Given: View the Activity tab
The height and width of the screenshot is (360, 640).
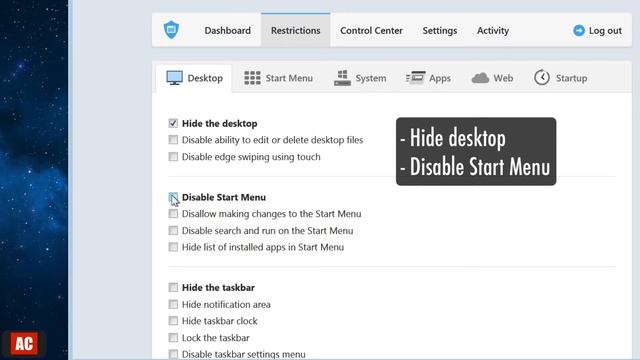Looking at the screenshot, I should tap(493, 30).
